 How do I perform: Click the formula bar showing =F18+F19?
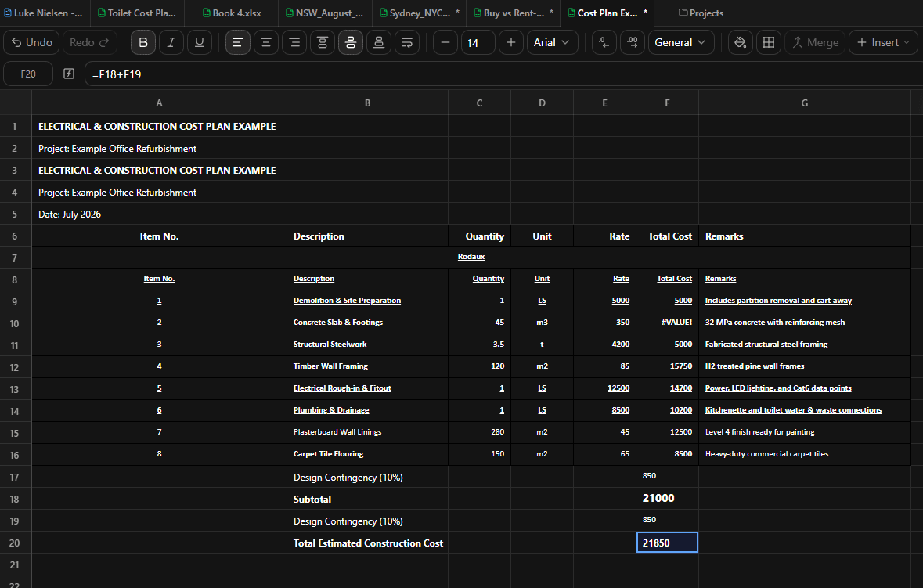point(503,74)
